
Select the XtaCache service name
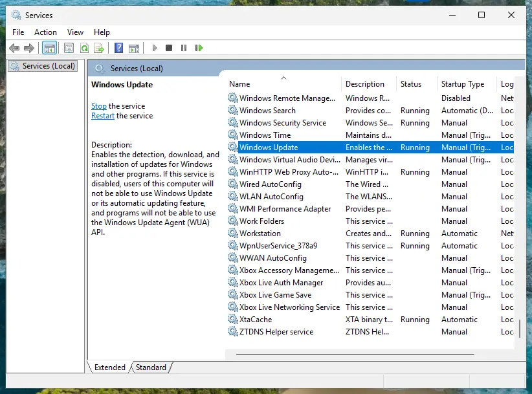(x=256, y=320)
